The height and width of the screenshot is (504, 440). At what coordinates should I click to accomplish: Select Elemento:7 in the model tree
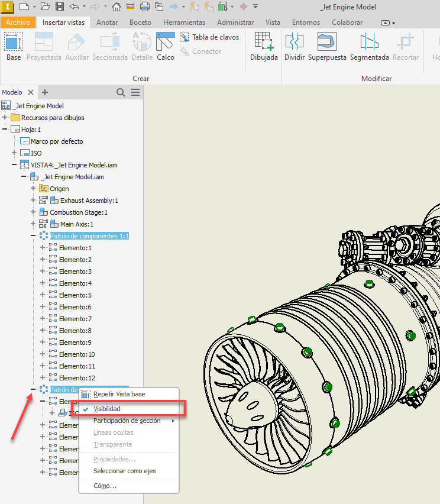75,319
